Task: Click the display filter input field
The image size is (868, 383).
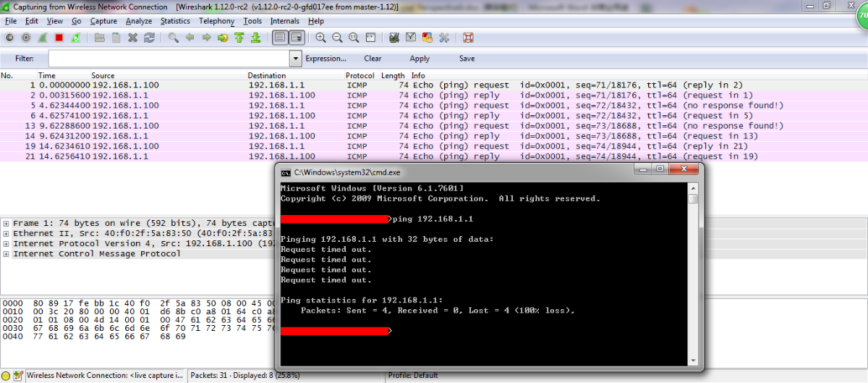Action: (169, 59)
